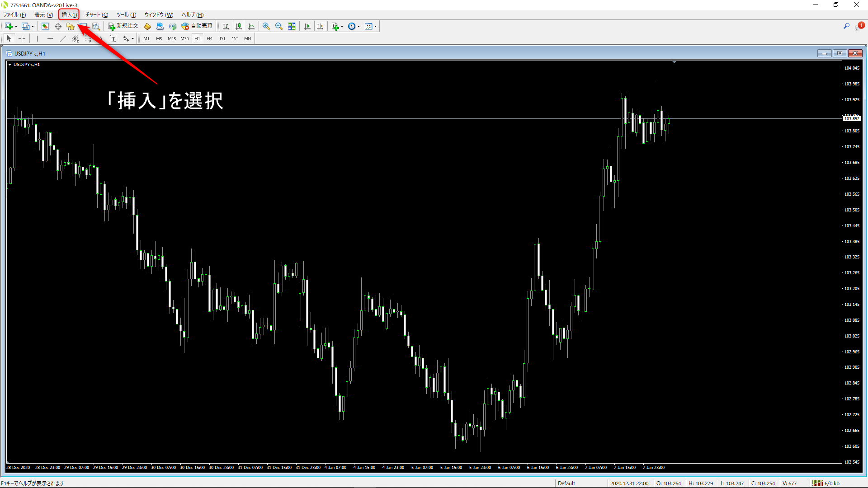Select the Text Label tool
Viewport: 868px width, 488px height.
(x=113, y=39)
